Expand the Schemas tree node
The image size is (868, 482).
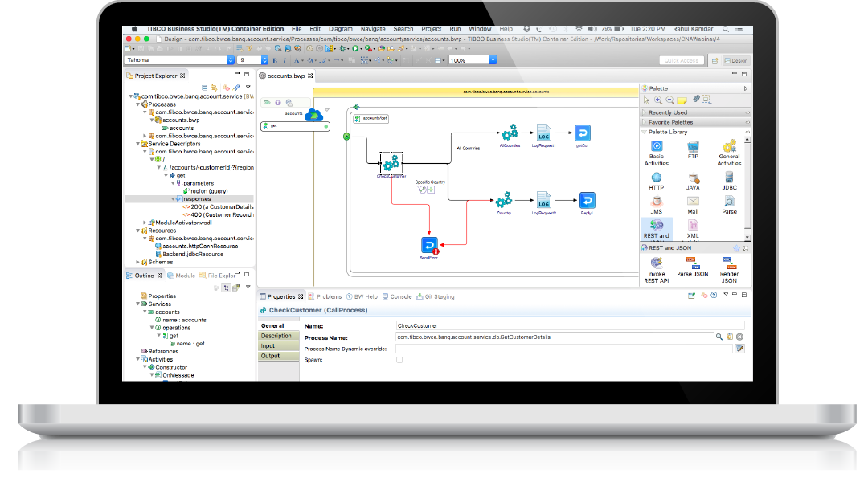pos(138,263)
